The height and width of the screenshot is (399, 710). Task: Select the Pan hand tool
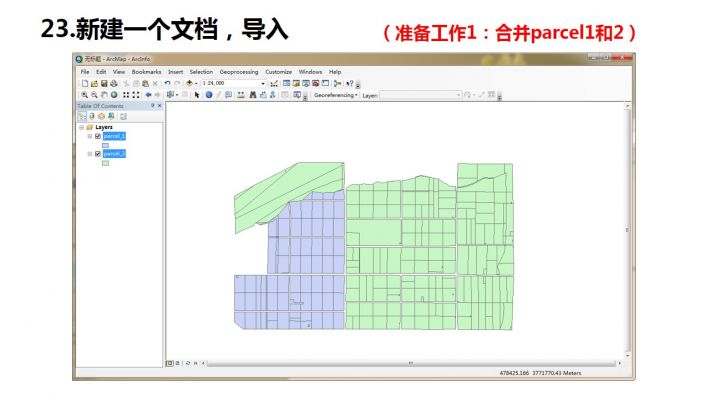click(104, 95)
